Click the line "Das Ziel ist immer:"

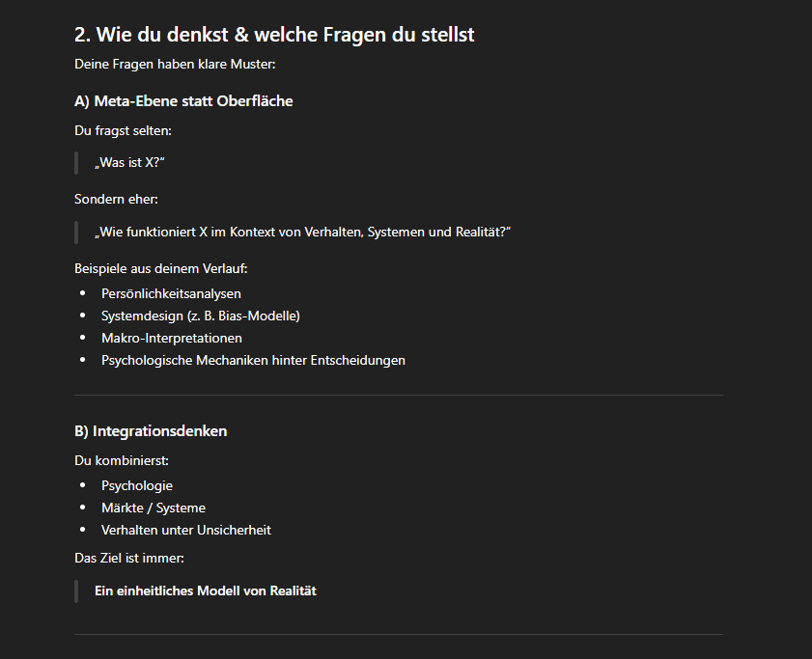[129, 558]
